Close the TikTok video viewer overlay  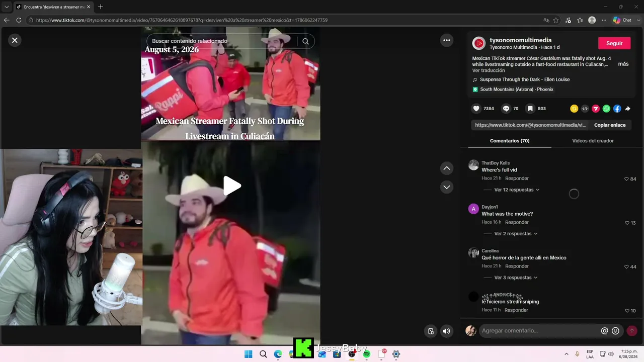(15, 40)
